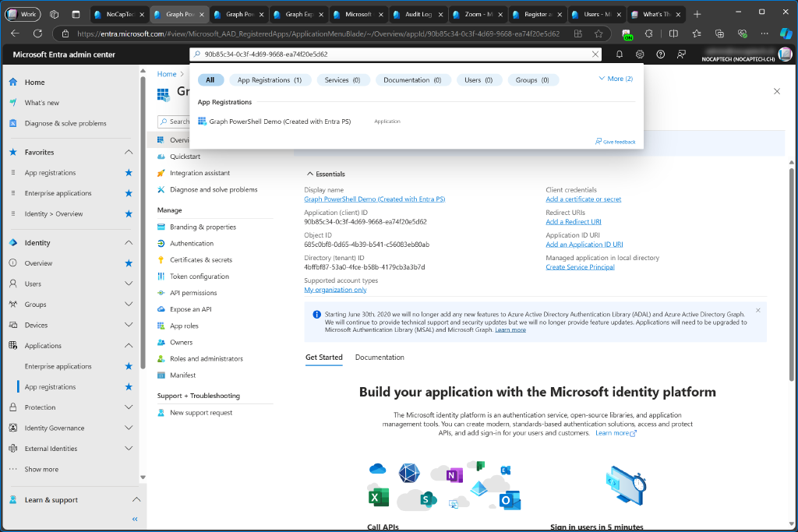Expand More (2) search filters
The height and width of the screenshot is (532, 798).
(x=616, y=79)
